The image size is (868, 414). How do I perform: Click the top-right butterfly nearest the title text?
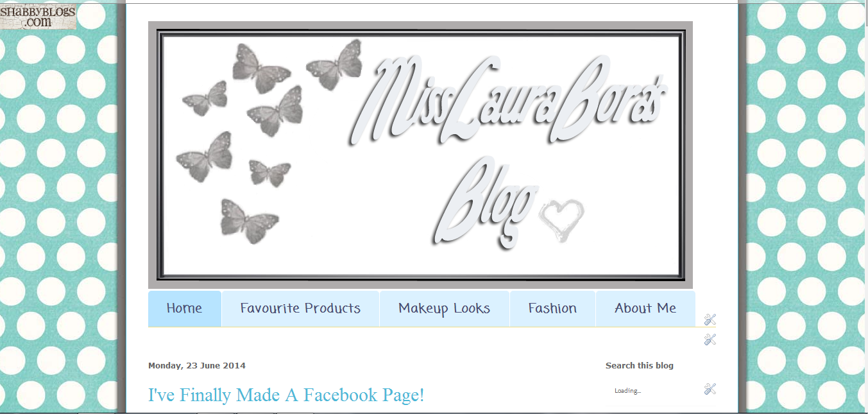[334, 64]
